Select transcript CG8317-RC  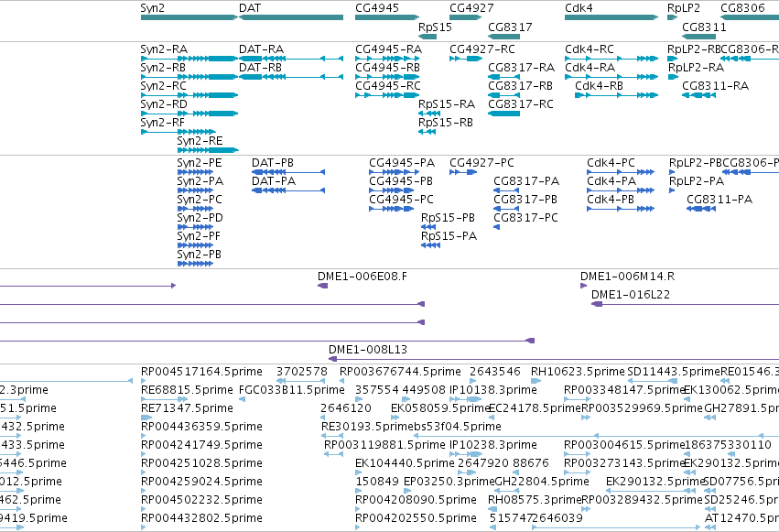click(503, 114)
